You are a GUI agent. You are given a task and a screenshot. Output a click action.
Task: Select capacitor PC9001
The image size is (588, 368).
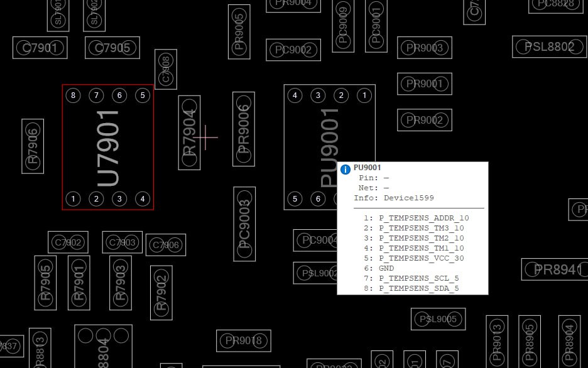coord(376,26)
